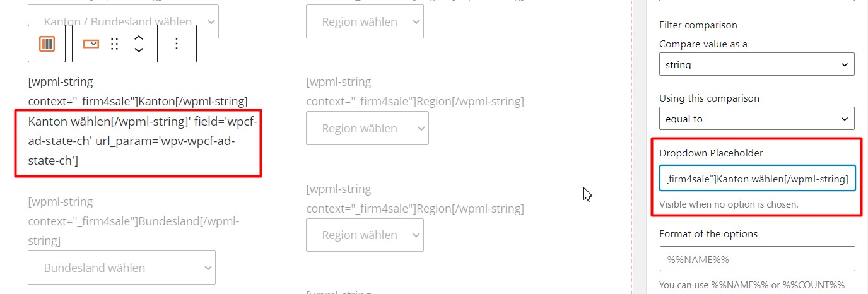Open the lowest 'Region wählen' dropdown
This screenshot has height=294, width=868.
point(365,235)
